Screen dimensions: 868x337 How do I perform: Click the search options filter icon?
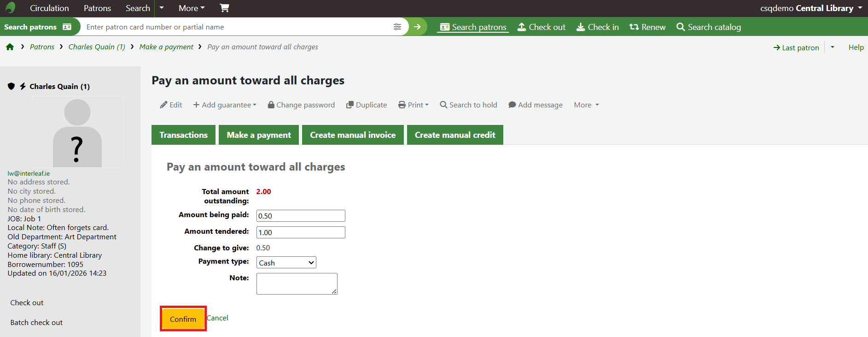tap(397, 27)
